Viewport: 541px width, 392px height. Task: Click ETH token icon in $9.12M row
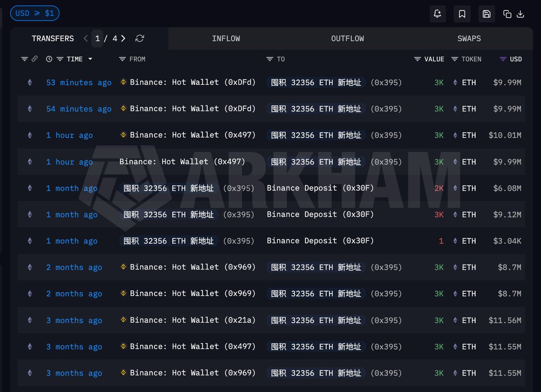pos(455,214)
